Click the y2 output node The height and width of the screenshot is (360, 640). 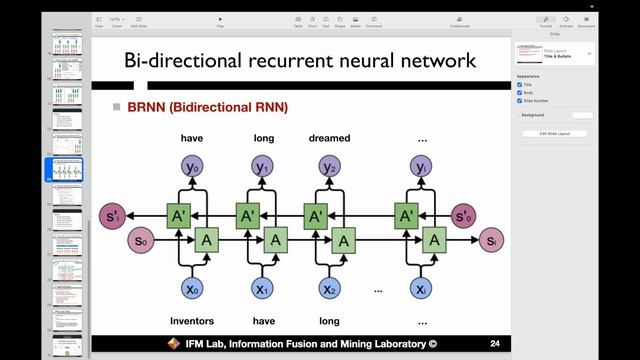pos(329,166)
